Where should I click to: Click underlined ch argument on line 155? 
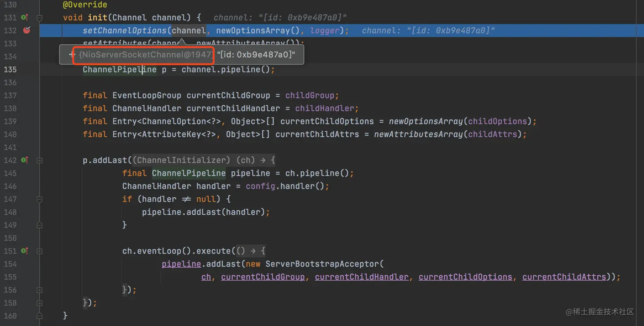click(x=206, y=277)
